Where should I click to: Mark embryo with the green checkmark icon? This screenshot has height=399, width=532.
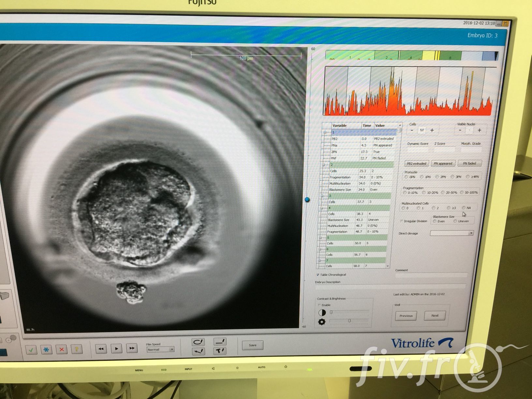pos(31,350)
